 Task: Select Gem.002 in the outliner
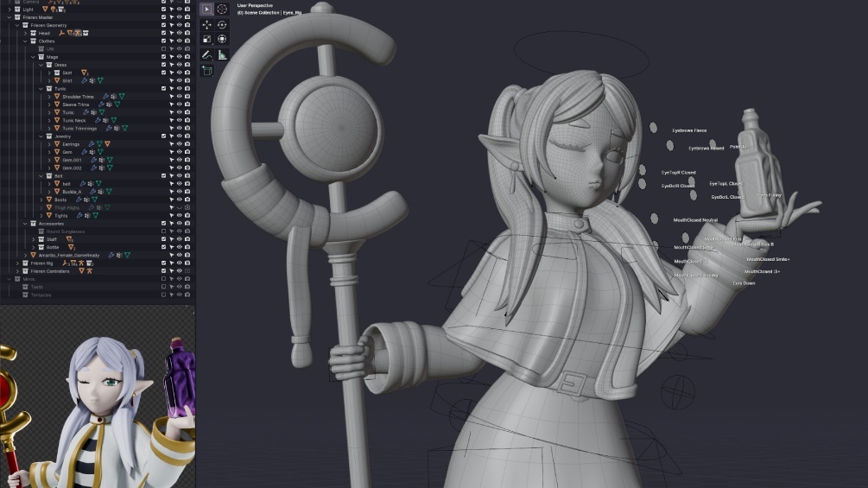tap(72, 168)
